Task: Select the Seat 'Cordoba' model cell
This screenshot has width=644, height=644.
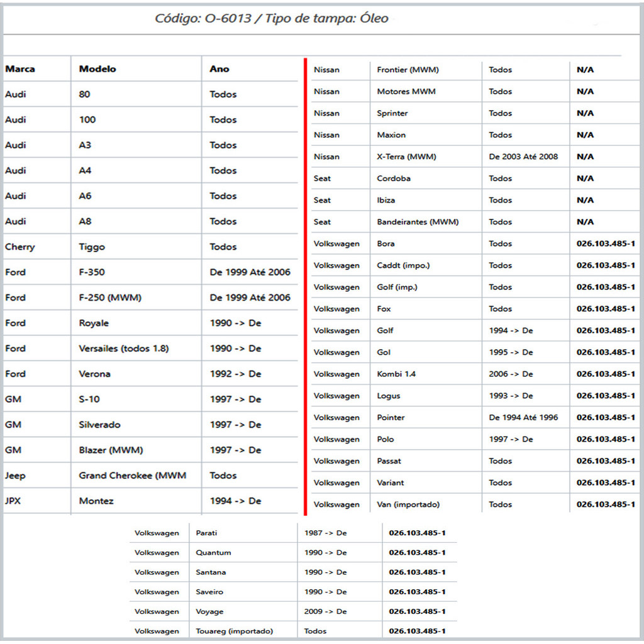Action: tap(394, 179)
